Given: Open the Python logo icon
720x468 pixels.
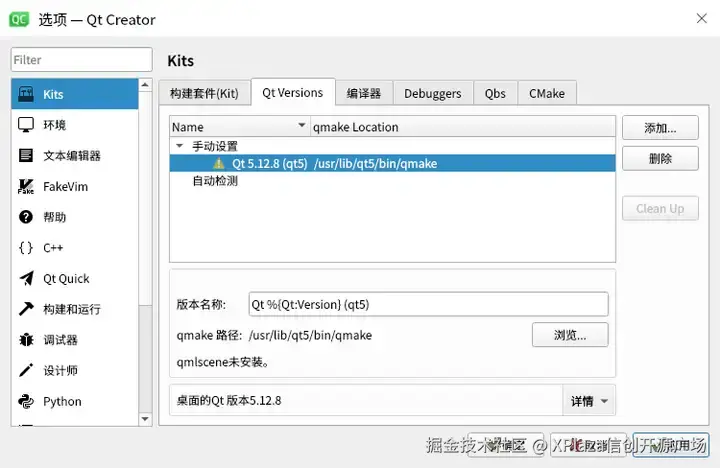Looking at the screenshot, I should pos(26,401).
